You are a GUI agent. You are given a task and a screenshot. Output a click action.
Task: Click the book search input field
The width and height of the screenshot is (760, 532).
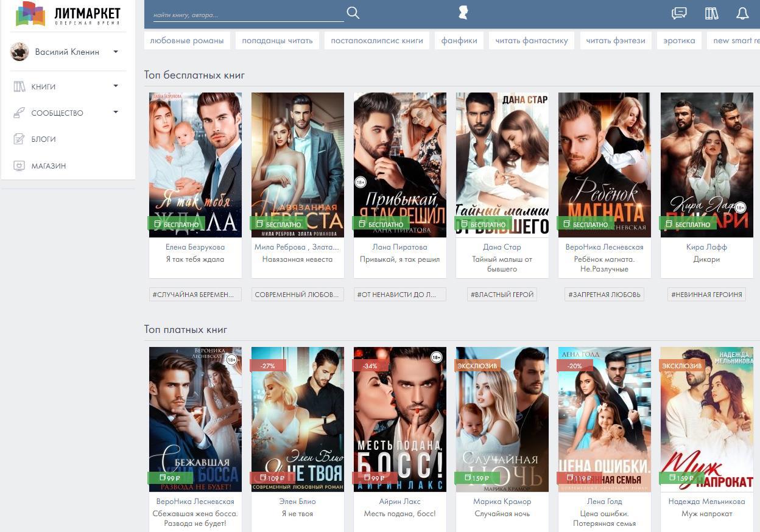point(247,15)
